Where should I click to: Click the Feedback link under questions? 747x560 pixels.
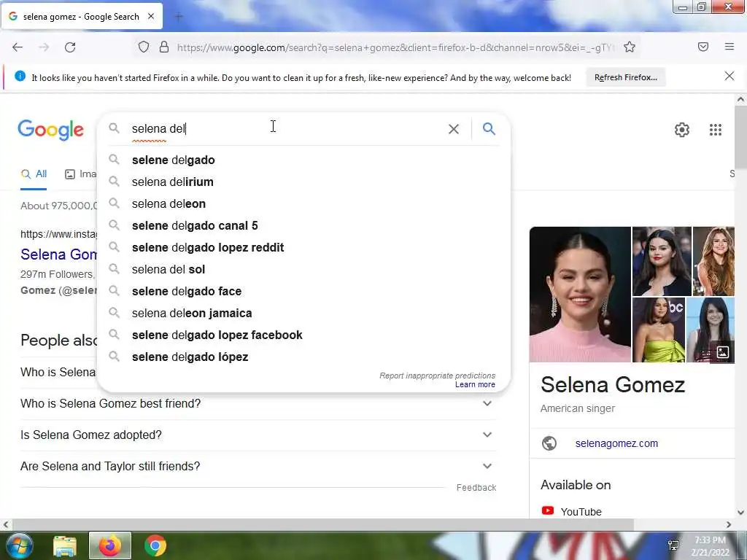[476, 488]
